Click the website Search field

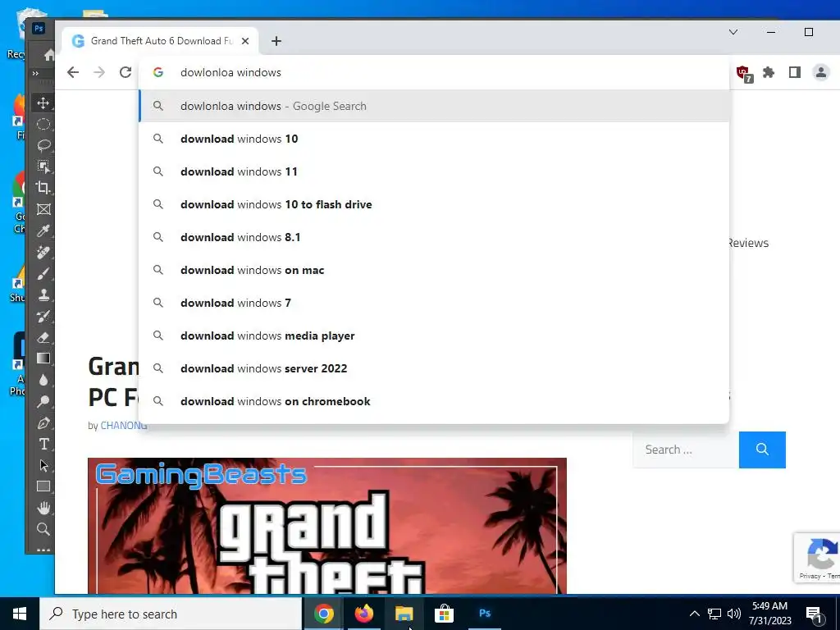(x=686, y=450)
